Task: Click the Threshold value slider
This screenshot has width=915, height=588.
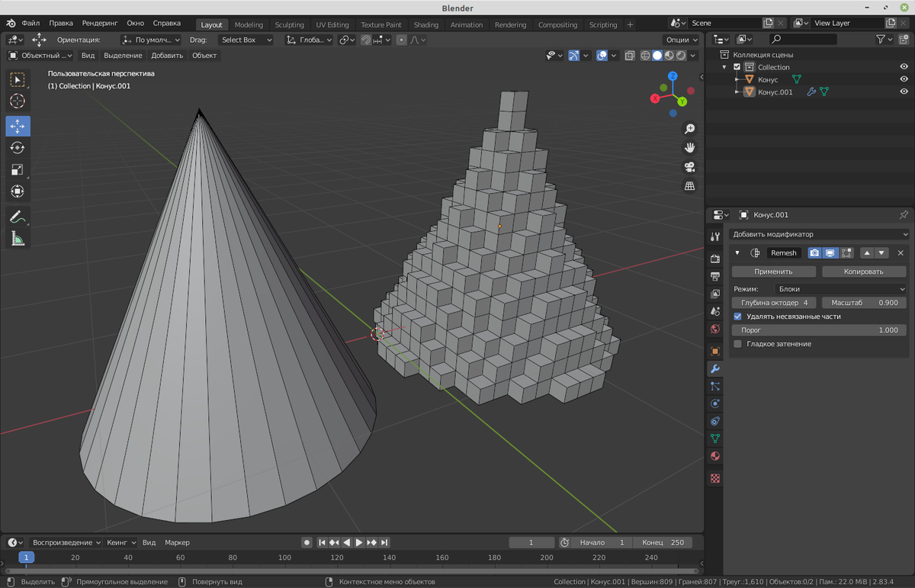Action: [x=819, y=330]
